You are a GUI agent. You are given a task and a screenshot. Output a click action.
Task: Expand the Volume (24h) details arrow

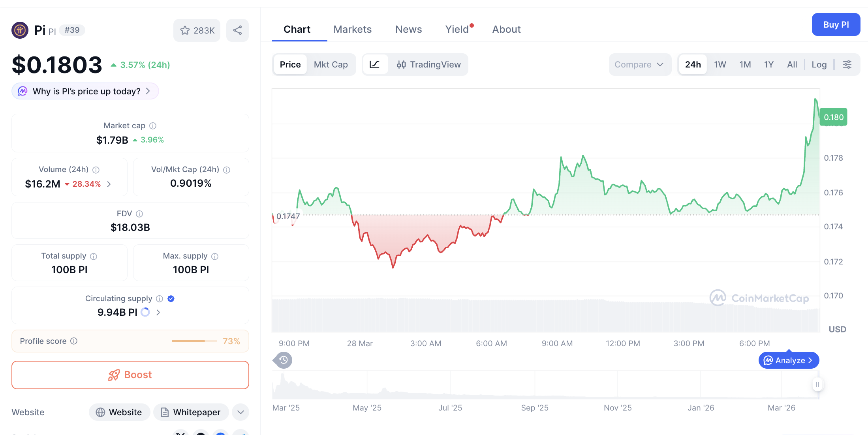(x=108, y=184)
